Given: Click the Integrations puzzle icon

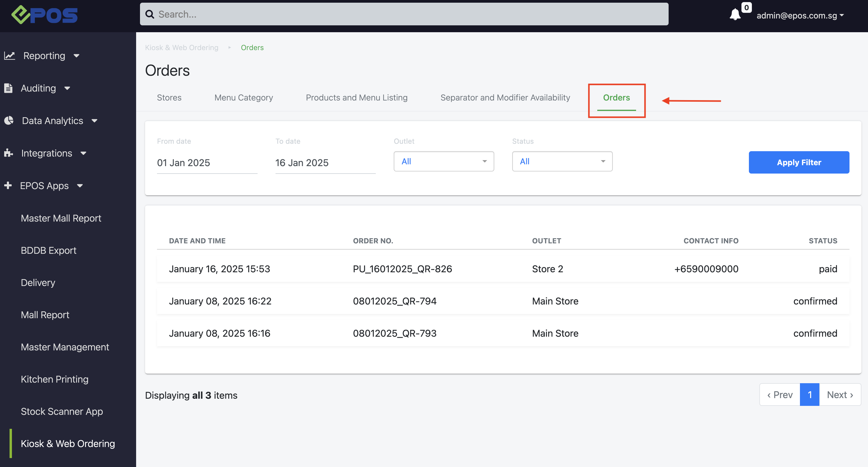Looking at the screenshot, I should point(8,153).
